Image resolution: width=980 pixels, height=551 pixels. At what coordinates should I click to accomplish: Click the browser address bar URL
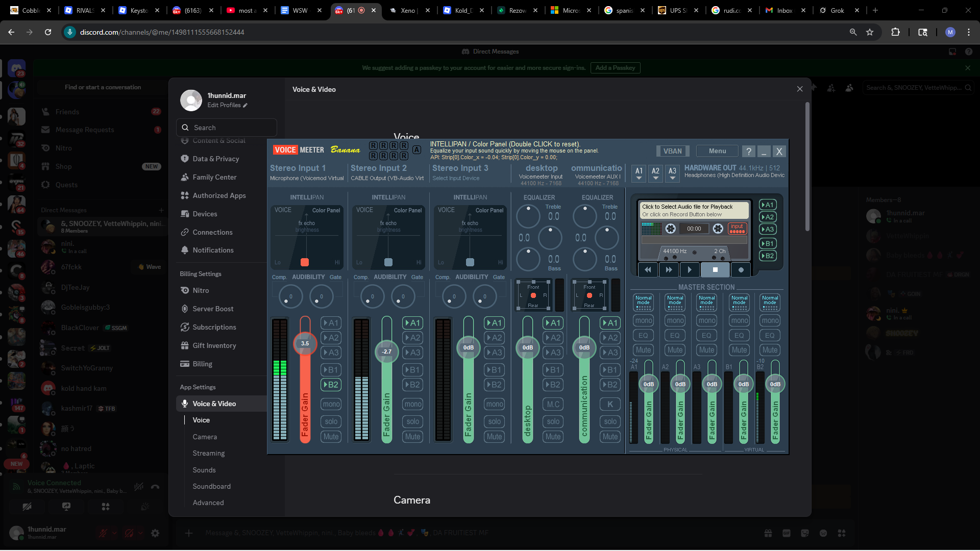(x=162, y=32)
